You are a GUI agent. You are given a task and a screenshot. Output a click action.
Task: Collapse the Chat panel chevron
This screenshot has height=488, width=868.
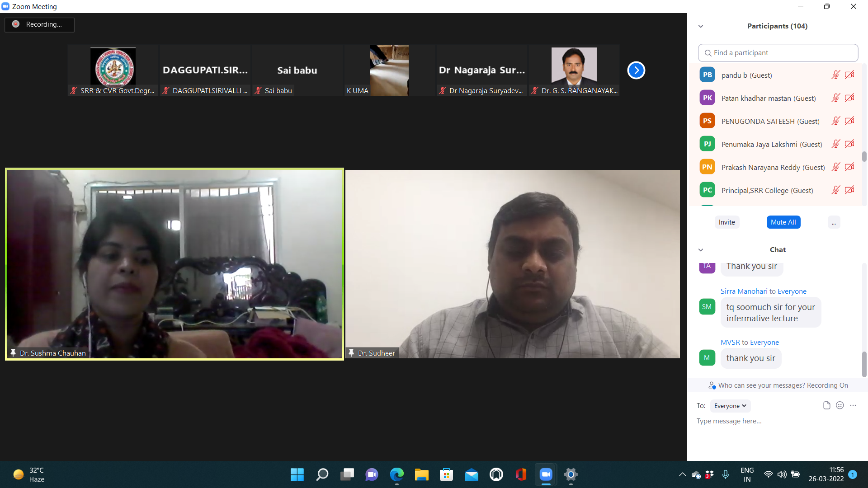pyautogui.click(x=701, y=250)
